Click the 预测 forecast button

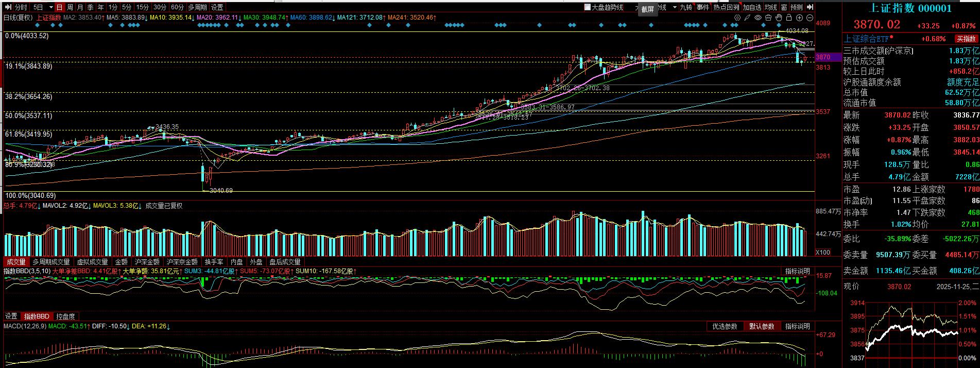pyautogui.click(x=797, y=7)
